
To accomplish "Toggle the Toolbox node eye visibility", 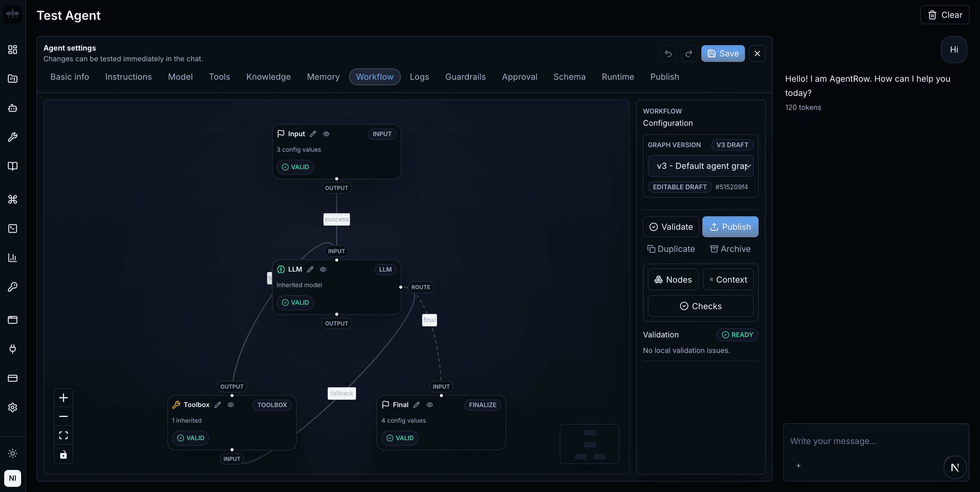I will click(x=231, y=405).
